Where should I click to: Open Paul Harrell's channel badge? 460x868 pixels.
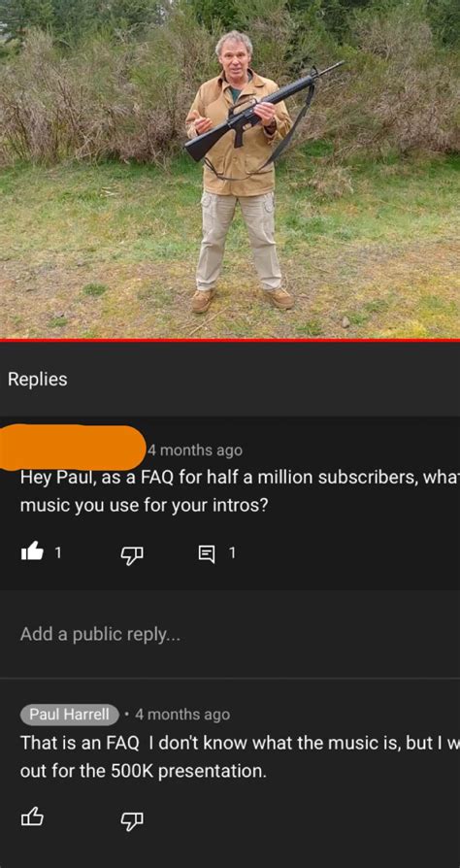tap(70, 715)
